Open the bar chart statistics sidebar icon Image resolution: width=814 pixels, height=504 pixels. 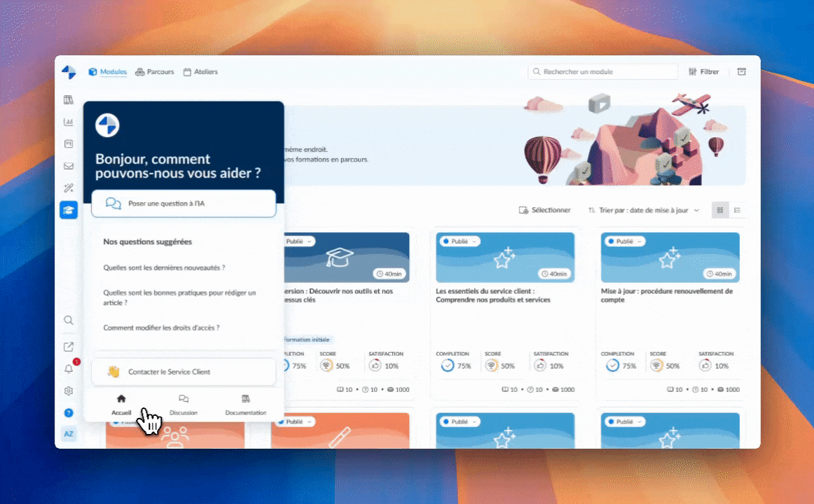tap(69, 122)
